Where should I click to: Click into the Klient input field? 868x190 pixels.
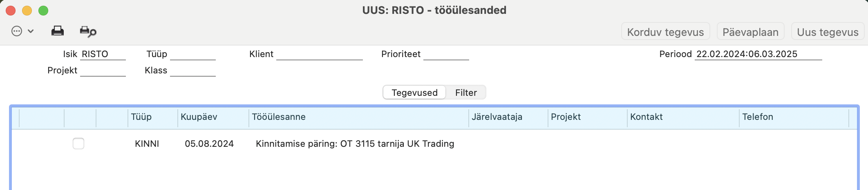[320, 54]
